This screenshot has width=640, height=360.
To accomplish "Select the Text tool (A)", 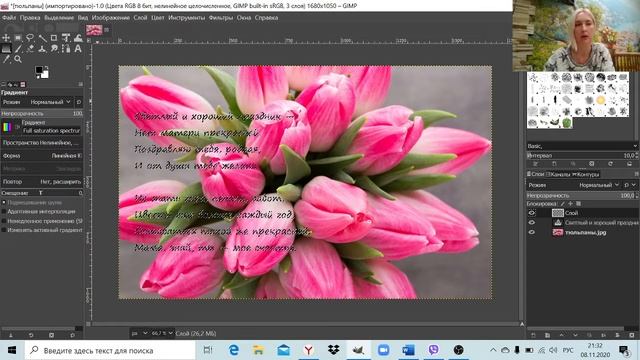I will pos(78,49).
